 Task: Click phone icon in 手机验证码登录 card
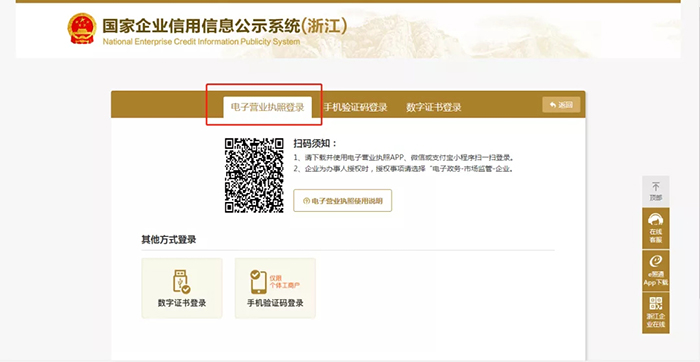pyautogui.click(x=258, y=282)
